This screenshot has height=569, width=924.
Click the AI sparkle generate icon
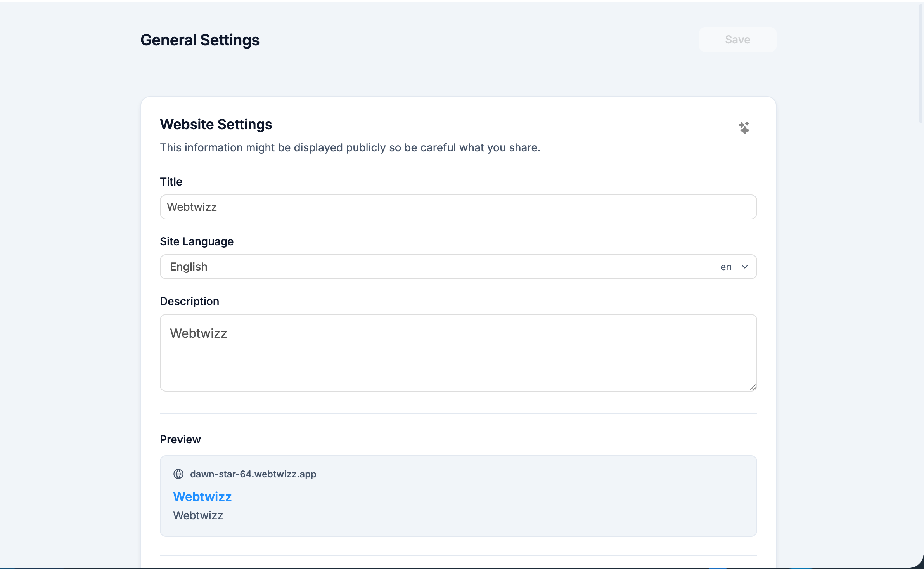[x=744, y=128]
